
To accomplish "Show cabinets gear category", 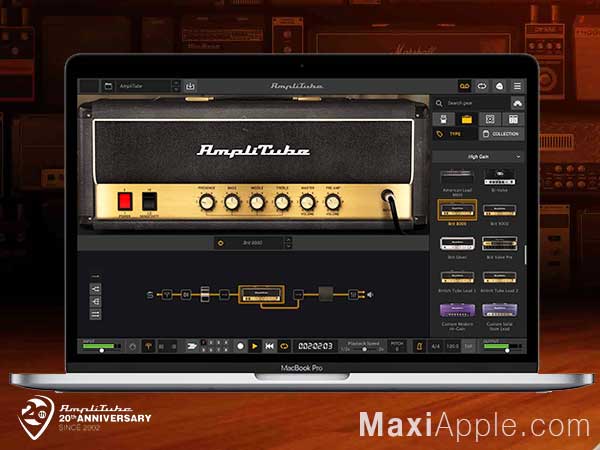I will point(490,119).
